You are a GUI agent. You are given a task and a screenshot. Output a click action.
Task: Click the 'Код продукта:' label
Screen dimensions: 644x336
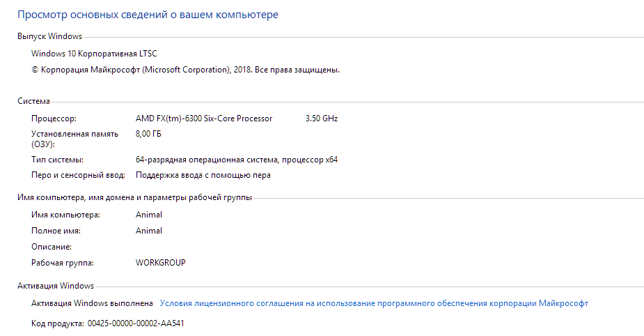click(x=58, y=323)
